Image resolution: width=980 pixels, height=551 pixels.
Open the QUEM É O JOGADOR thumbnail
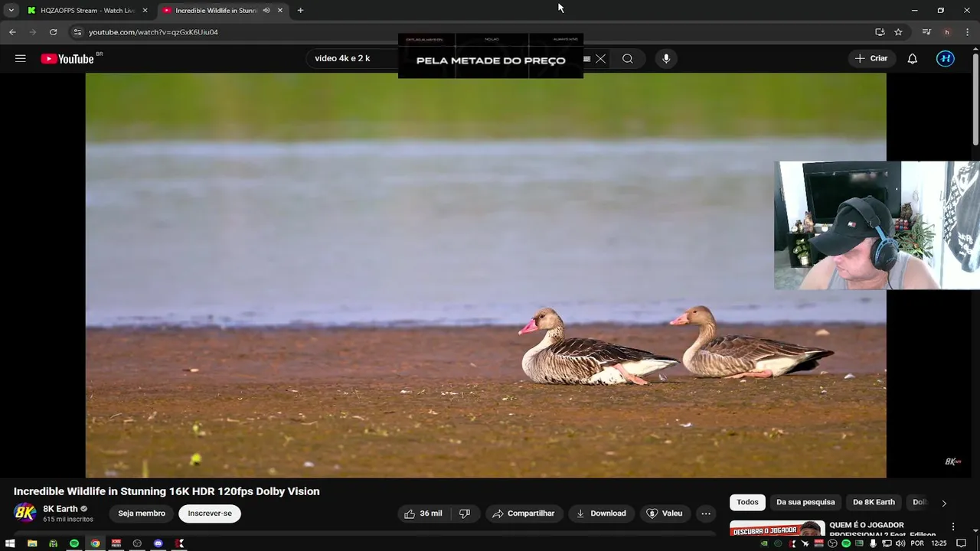(777, 530)
